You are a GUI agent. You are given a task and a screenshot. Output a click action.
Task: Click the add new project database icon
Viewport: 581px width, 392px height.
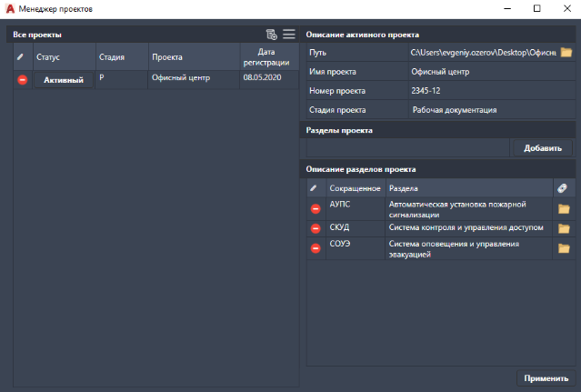(x=272, y=35)
